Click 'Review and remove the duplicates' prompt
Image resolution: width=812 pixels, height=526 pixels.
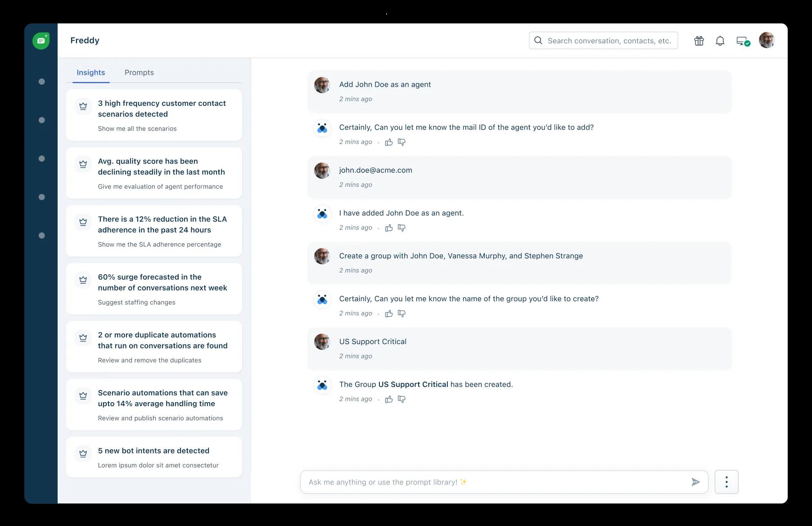point(149,360)
